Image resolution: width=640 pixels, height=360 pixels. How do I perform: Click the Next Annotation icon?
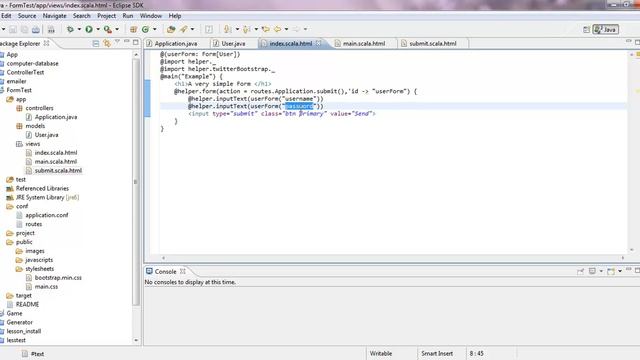point(228,29)
